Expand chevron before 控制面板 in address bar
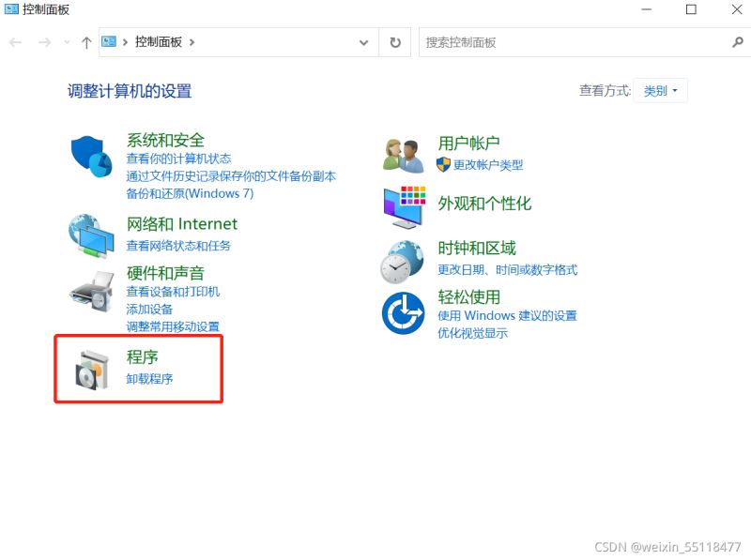751x560 pixels. pyautogui.click(x=125, y=42)
